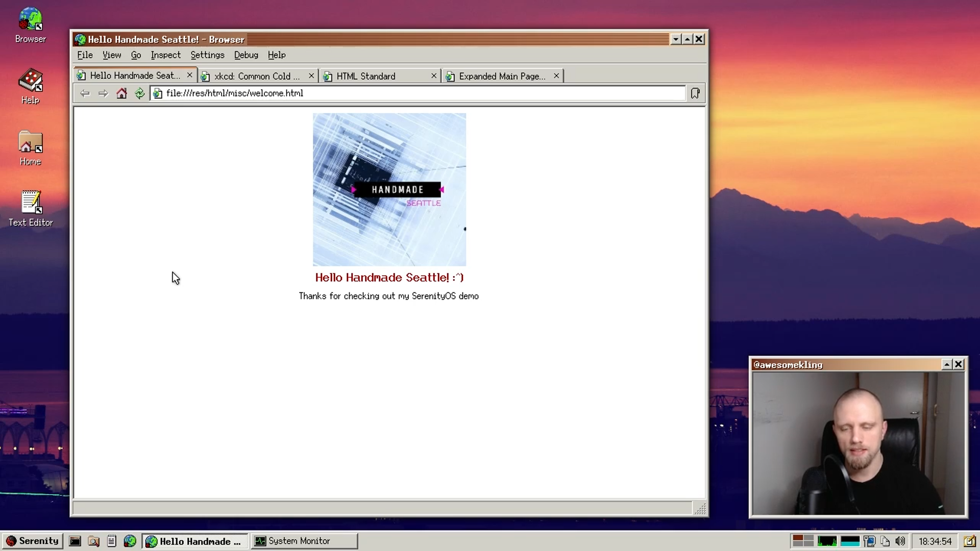Click the volume speaker tray icon
This screenshot has width=980, height=551.
900,541
